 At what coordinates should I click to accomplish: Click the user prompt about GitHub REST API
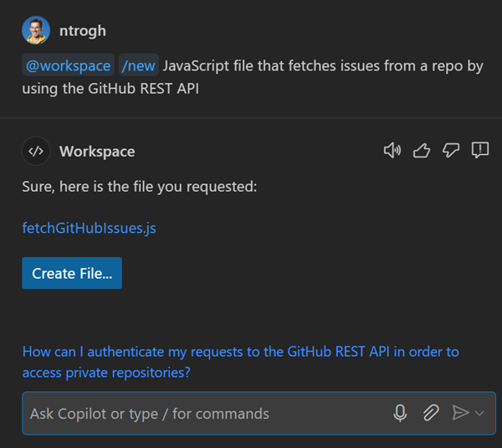click(322, 65)
